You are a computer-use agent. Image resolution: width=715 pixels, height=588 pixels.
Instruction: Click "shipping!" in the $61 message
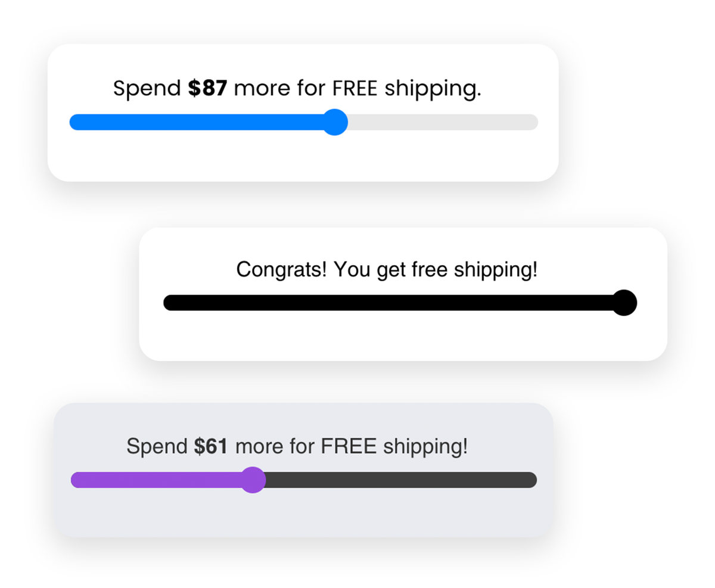pyautogui.click(x=425, y=446)
